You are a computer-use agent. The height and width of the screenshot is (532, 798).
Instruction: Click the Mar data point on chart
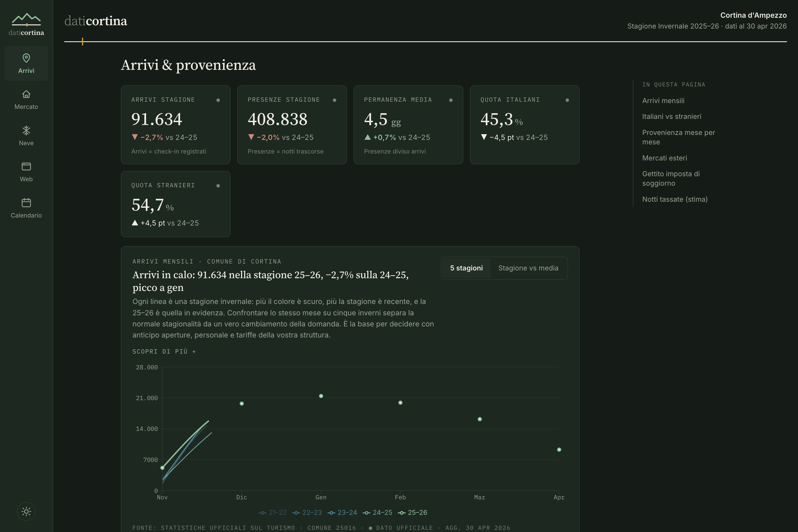(x=480, y=419)
